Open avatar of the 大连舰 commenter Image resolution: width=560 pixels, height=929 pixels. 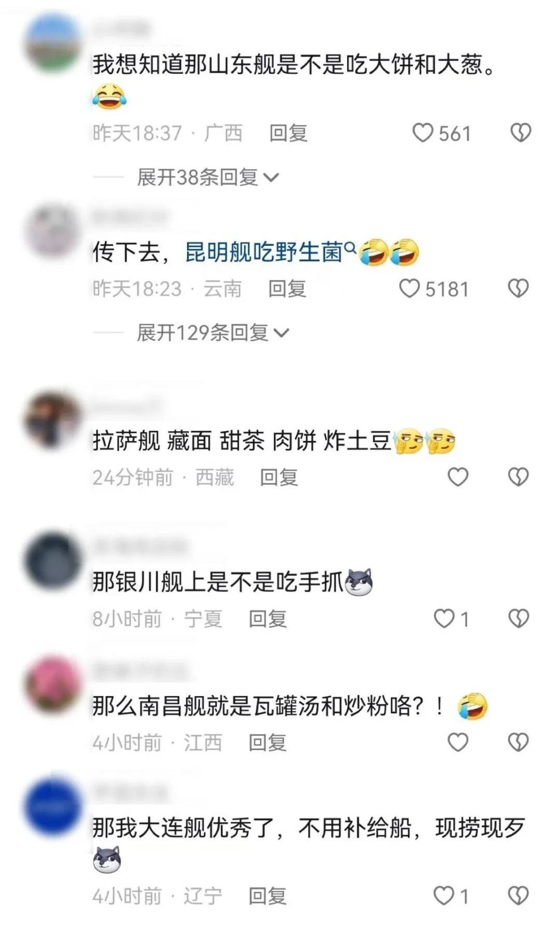coord(53,807)
